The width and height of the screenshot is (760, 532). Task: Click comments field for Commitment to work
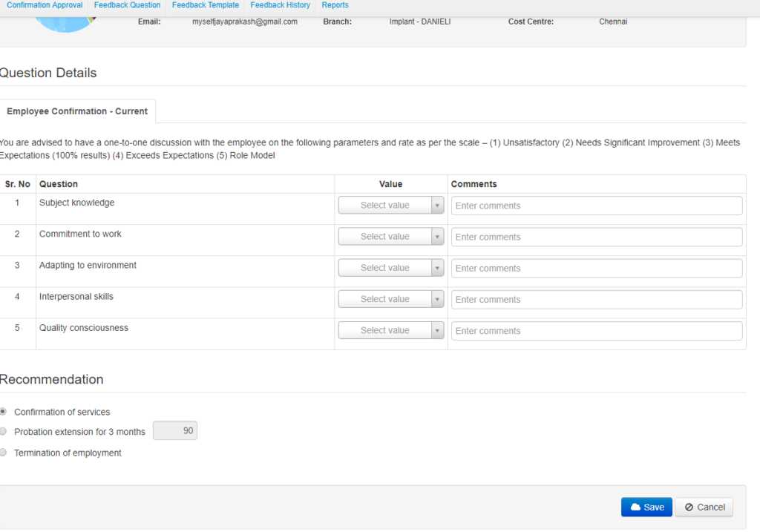coord(597,237)
